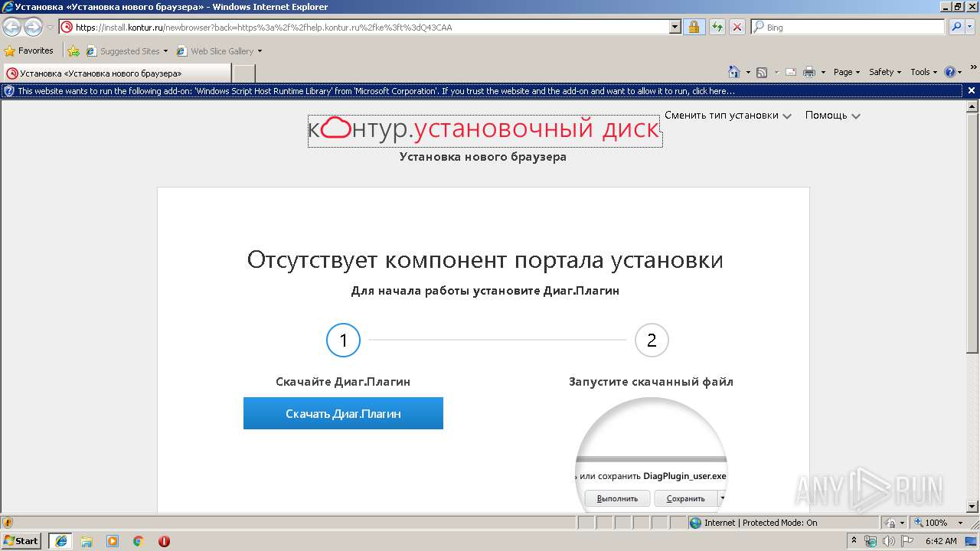Click the Help question mark icon
This screenshot has width=980, height=551.
point(950,72)
